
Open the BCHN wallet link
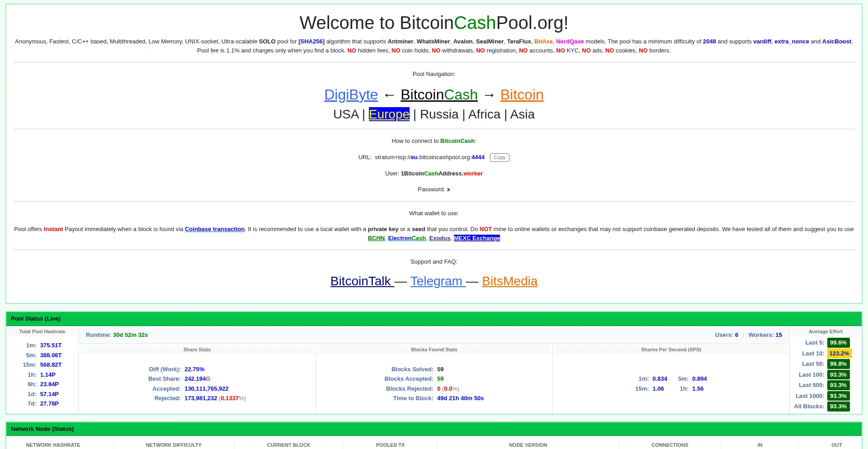click(x=376, y=238)
